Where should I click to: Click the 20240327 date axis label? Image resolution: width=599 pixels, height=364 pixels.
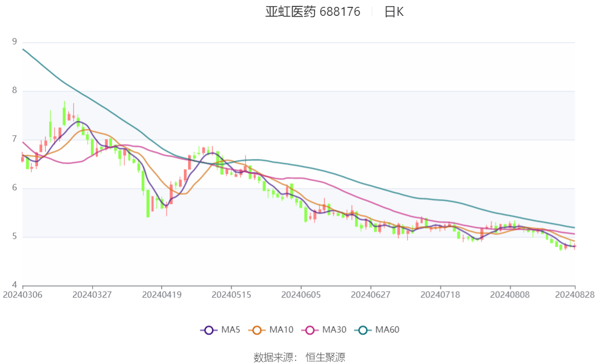(92, 295)
